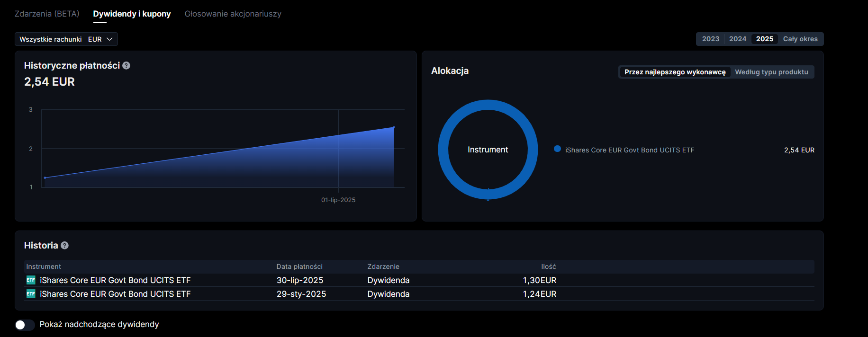The width and height of the screenshot is (868, 337).
Task: Click the blue allocation donut ring
Action: tap(443, 150)
